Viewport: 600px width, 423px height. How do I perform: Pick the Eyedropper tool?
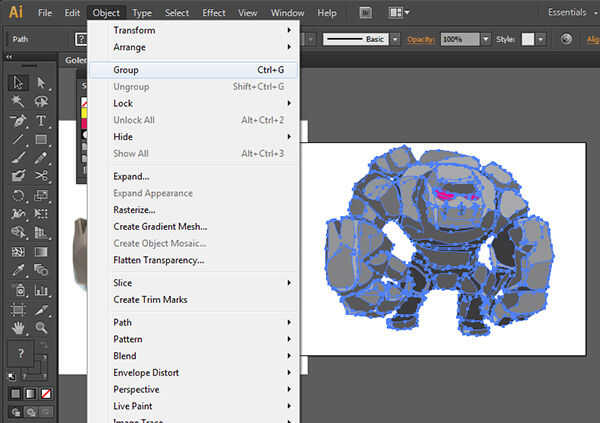point(18,270)
